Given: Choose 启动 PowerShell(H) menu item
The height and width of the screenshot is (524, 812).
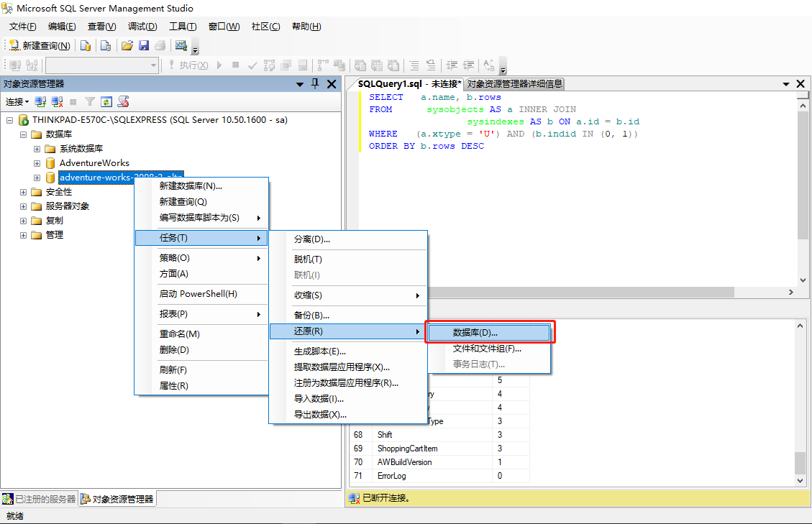Looking at the screenshot, I should point(201,294).
